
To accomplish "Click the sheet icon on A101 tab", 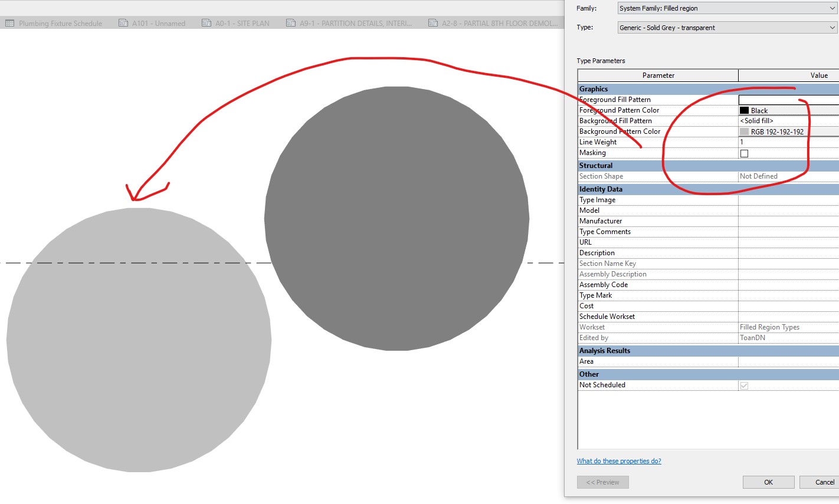I will pyautogui.click(x=122, y=23).
